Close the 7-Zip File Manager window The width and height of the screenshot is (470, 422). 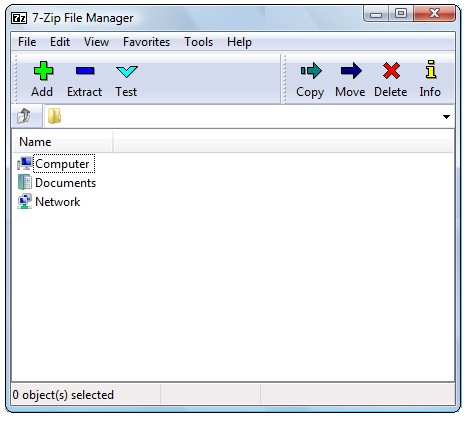tap(434, 14)
